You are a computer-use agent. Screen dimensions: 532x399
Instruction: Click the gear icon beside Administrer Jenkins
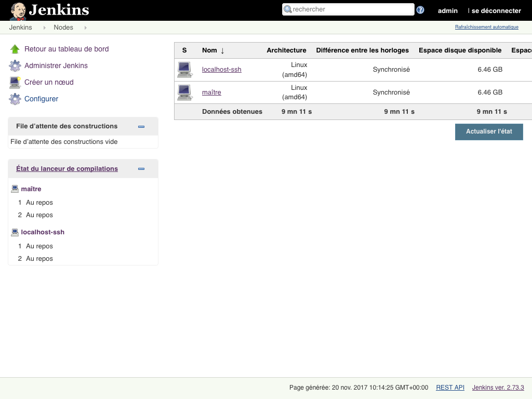15,66
